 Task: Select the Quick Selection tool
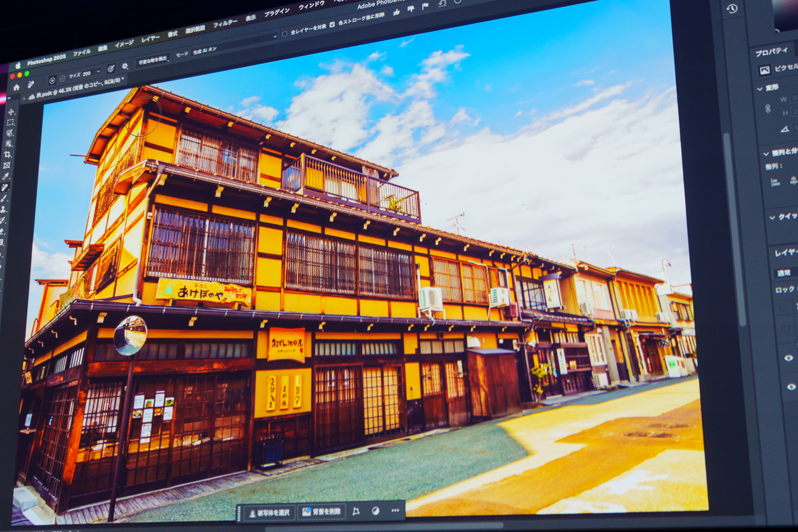10,133
